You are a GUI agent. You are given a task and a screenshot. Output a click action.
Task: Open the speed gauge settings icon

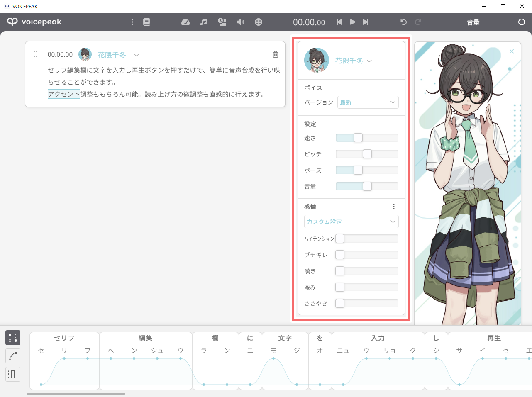(x=185, y=22)
